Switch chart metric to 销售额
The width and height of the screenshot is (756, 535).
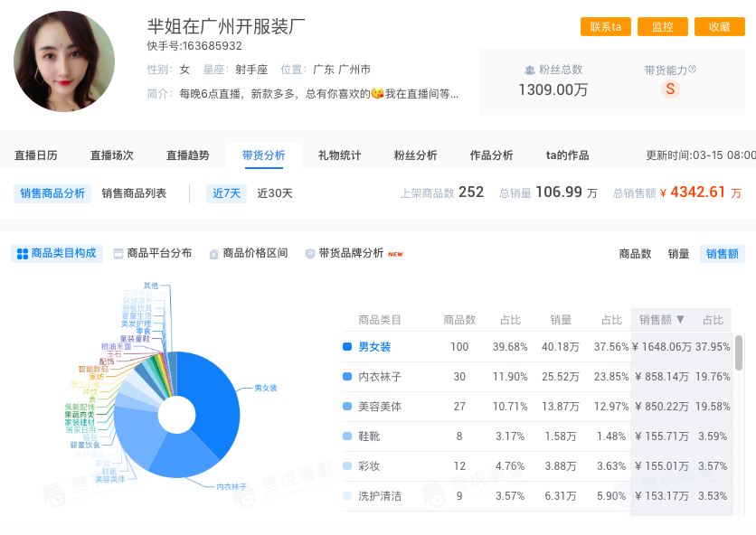(723, 254)
